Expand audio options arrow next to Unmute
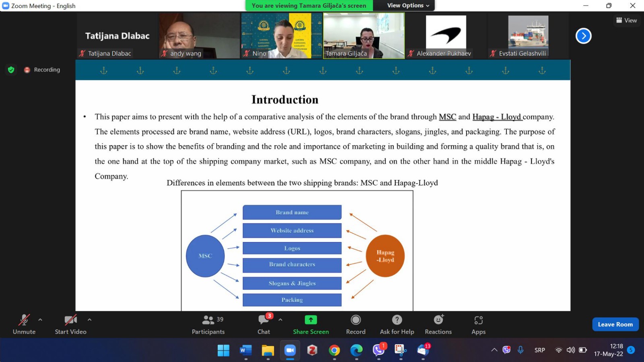The image size is (644, 362). [40, 320]
